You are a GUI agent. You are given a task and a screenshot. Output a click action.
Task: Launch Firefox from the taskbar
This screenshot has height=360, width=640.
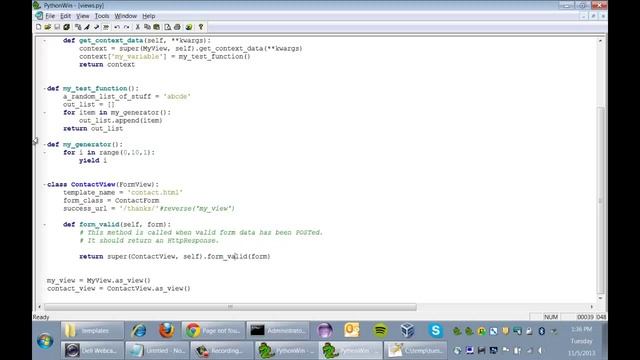166,330
